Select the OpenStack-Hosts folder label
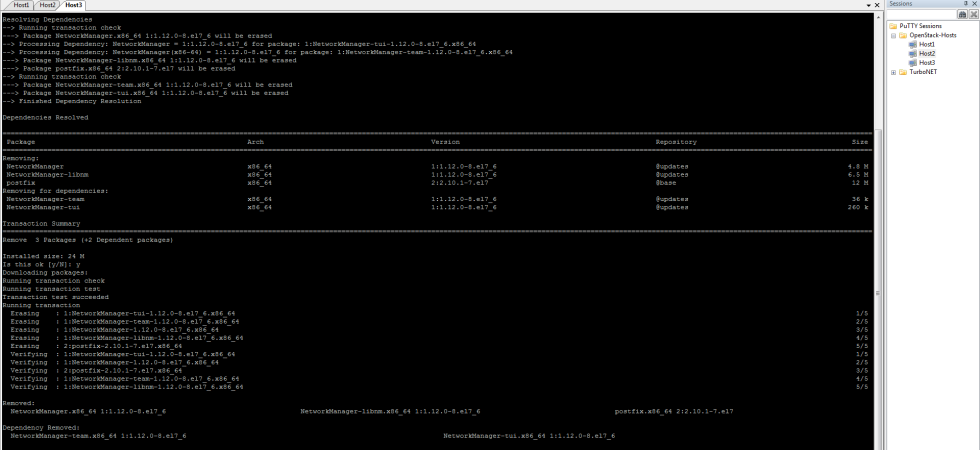 coord(933,36)
